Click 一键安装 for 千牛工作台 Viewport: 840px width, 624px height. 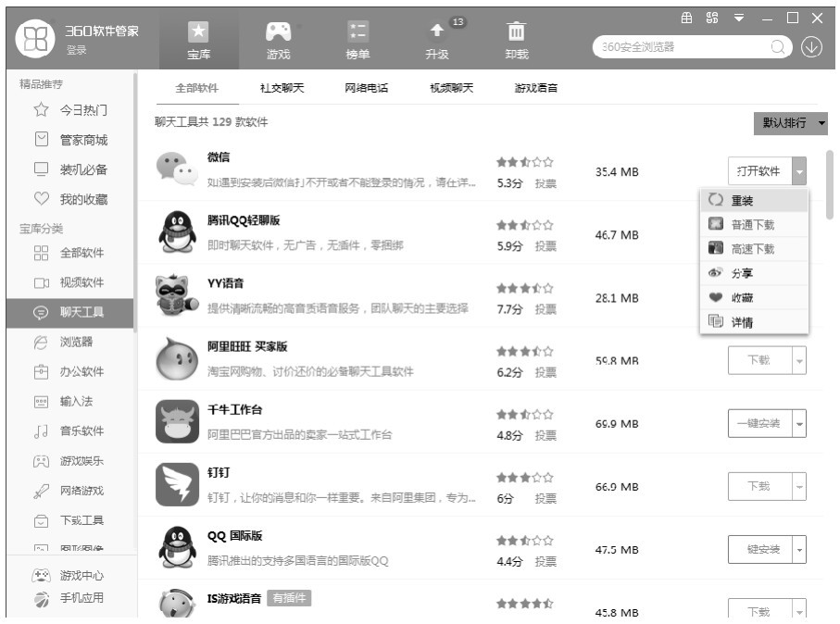tap(759, 424)
